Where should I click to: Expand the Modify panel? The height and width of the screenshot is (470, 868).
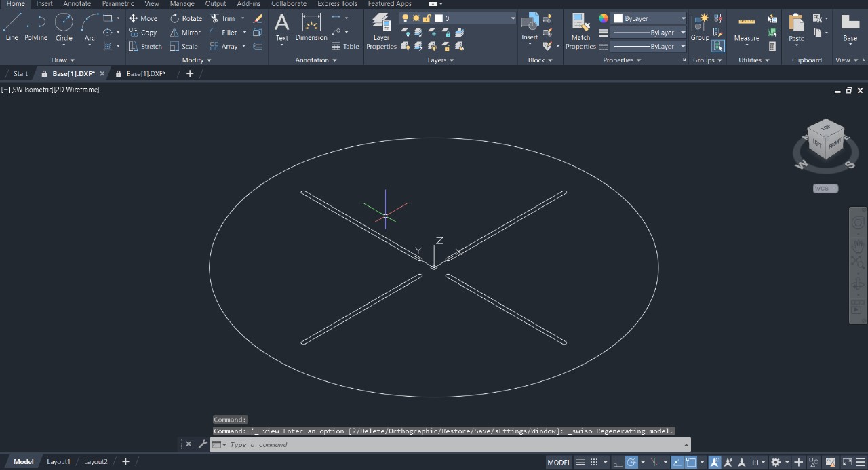197,60
